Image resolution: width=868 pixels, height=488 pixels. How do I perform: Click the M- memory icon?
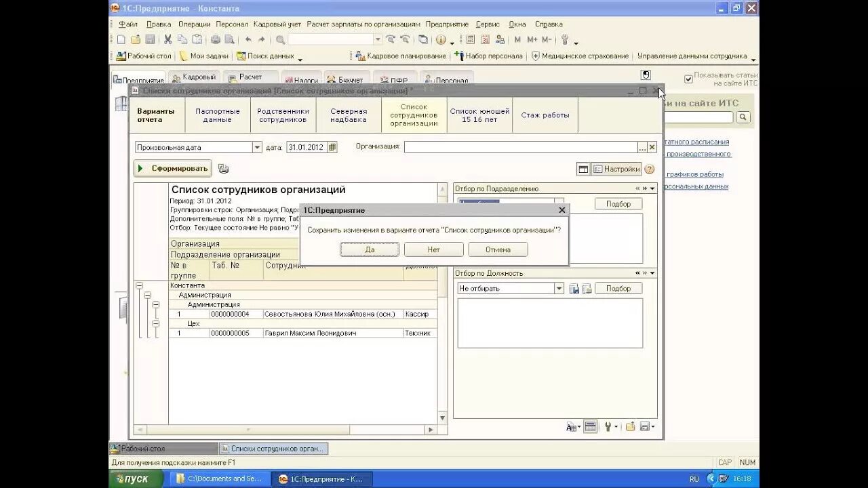pyautogui.click(x=547, y=40)
